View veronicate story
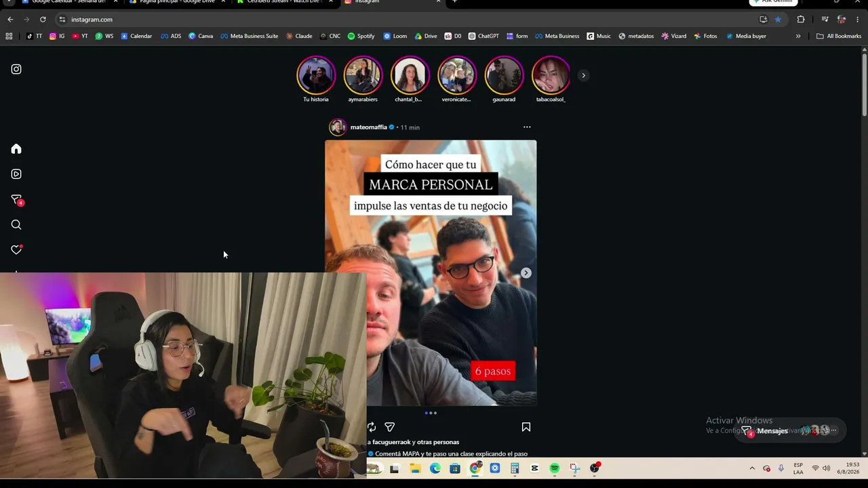868x488 pixels. 456,79
